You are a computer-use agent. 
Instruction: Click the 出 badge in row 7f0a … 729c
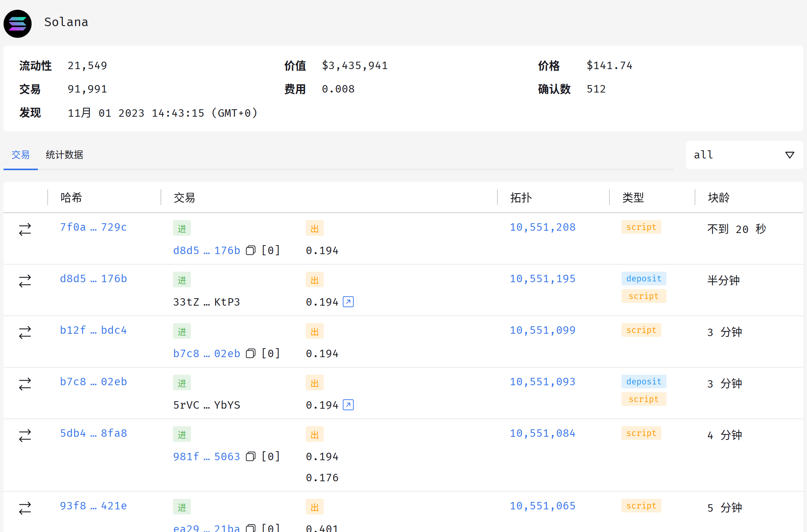tap(315, 228)
